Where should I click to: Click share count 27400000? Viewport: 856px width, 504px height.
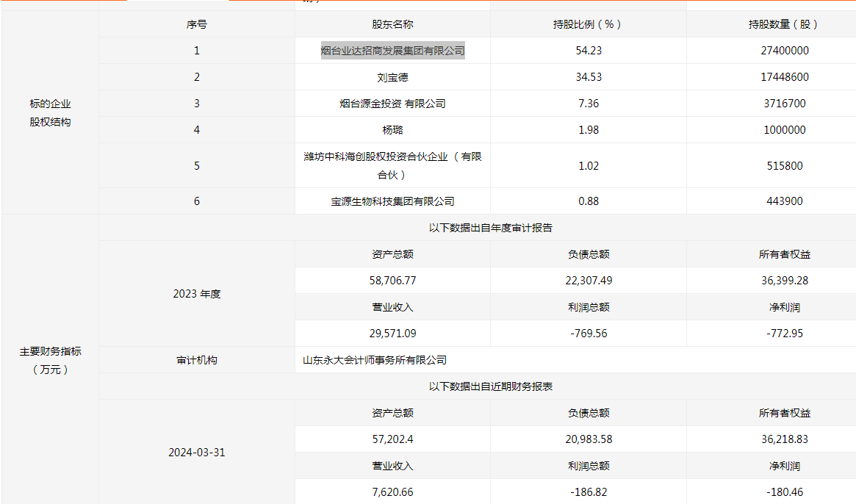[x=785, y=51]
